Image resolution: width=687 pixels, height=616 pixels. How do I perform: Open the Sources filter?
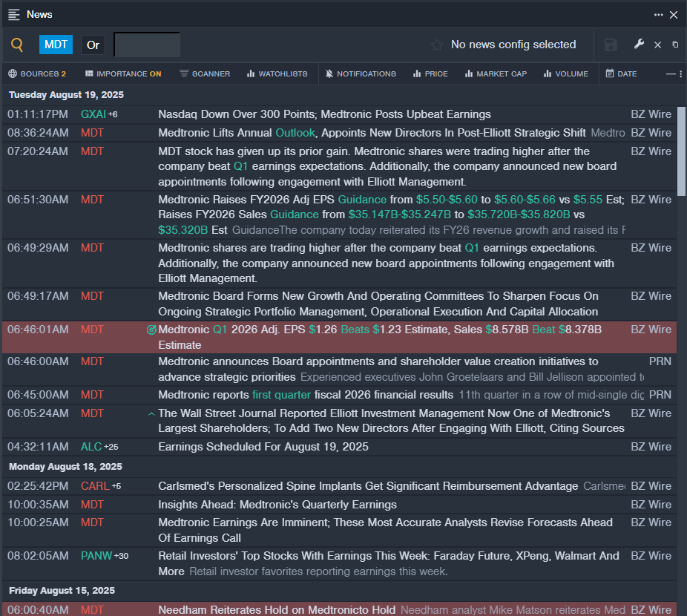coord(37,73)
